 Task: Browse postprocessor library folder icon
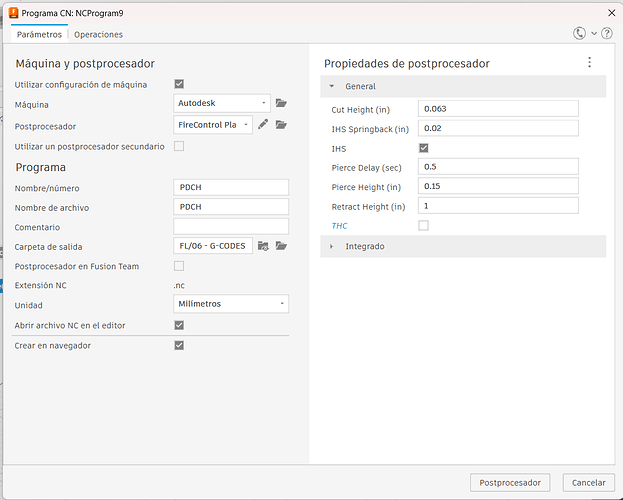[x=281, y=125]
